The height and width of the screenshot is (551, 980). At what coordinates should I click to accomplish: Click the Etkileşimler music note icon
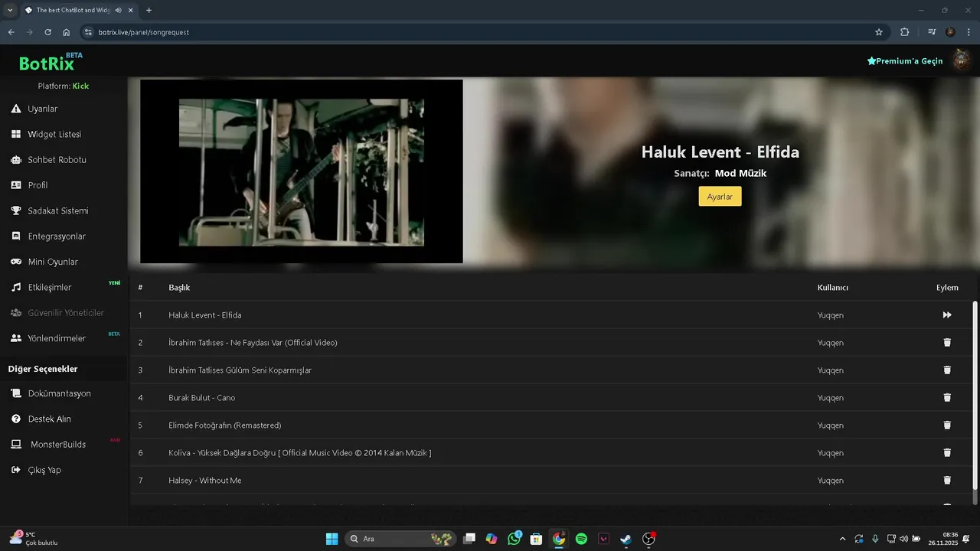[x=16, y=288]
